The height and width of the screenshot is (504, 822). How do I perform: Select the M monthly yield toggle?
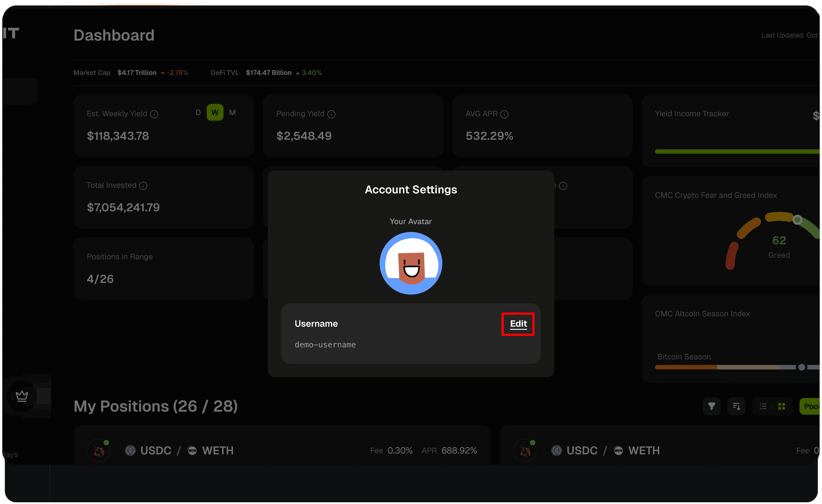(232, 113)
